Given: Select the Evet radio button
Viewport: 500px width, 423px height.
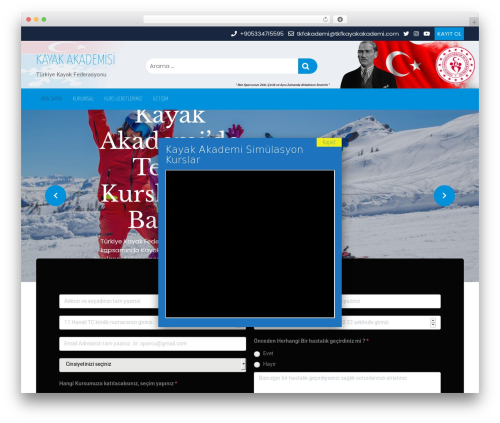Looking at the screenshot, I should (x=257, y=354).
